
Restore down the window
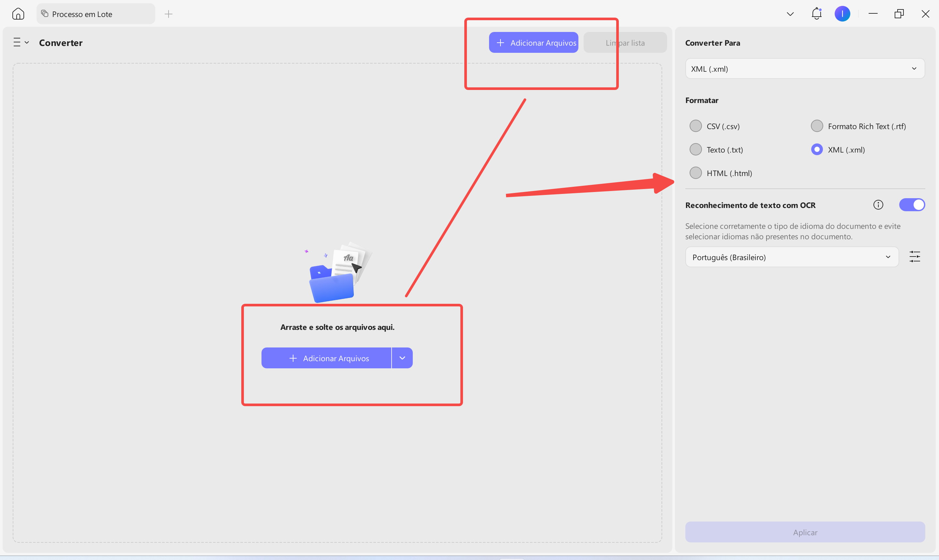899,14
